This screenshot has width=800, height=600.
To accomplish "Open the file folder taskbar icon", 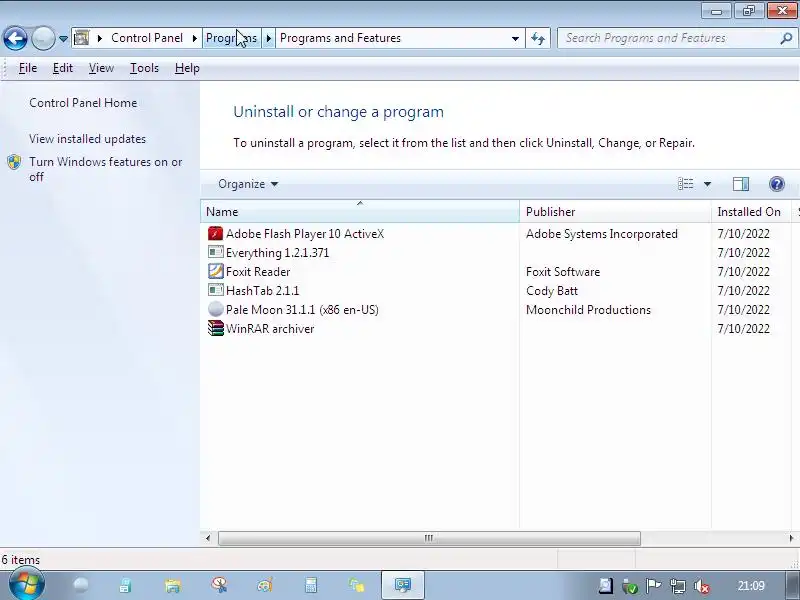I will (x=172, y=585).
